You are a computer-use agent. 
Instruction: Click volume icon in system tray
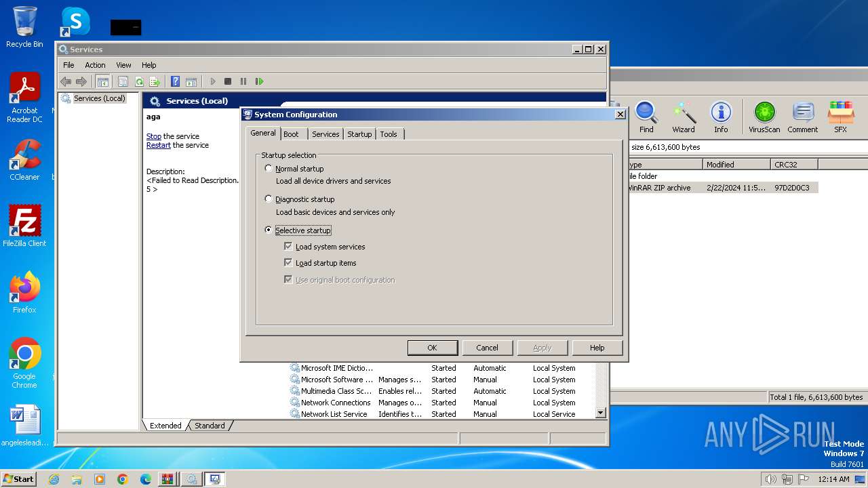tap(770, 479)
